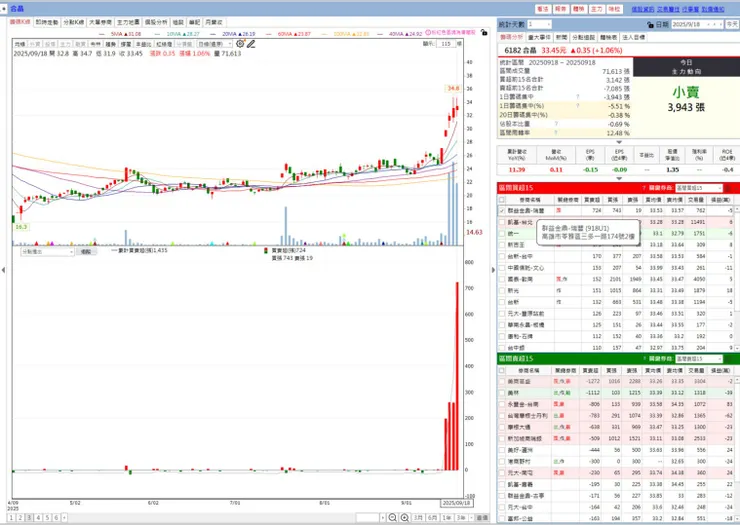Select 1年 range button
740x525 pixels.
[446, 518]
